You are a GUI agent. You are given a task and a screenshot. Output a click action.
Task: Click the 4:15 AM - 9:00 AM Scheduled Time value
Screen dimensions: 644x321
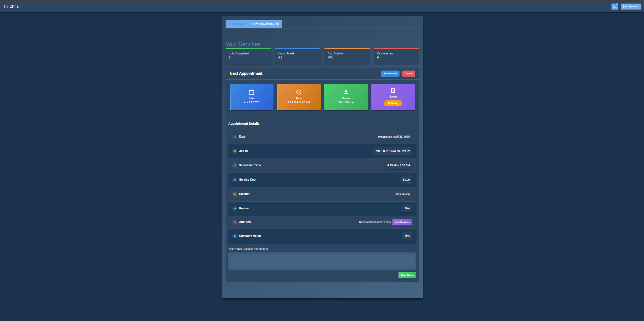pyautogui.click(x=398, y=166)
